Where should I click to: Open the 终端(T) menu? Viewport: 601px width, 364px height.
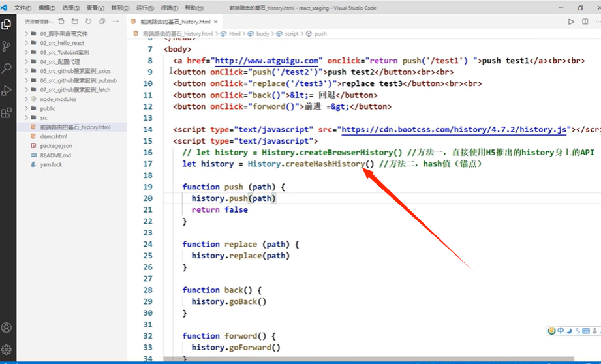pos(169,8)
